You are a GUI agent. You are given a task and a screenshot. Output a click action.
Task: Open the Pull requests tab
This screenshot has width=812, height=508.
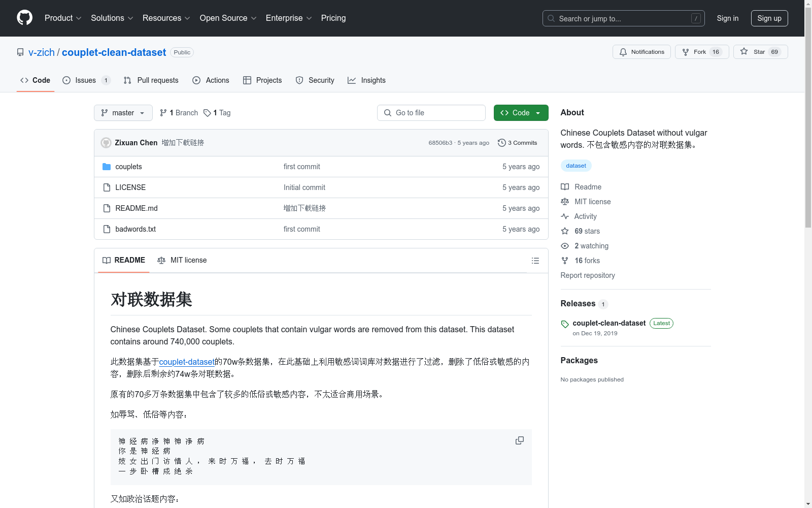(x=151, y=80)
